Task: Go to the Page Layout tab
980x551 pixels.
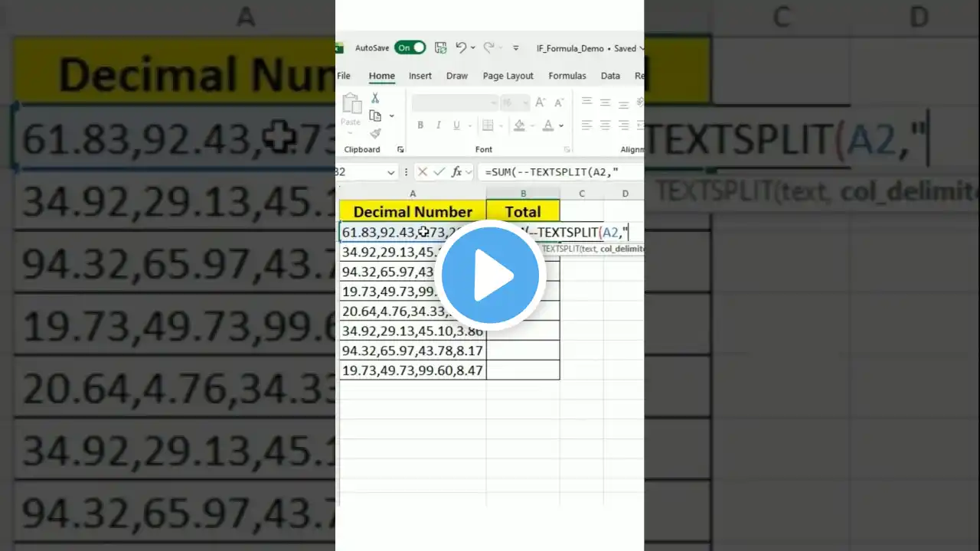Action: tap(508, 76)
